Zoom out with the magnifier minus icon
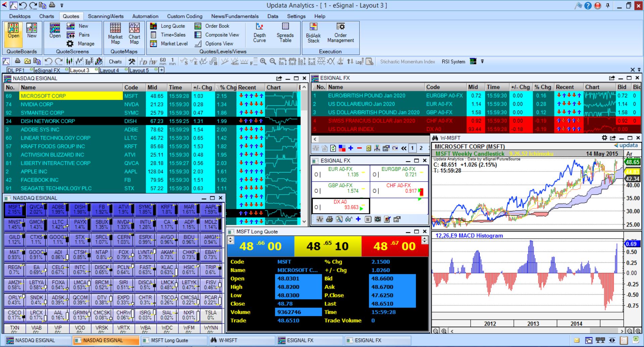 273,61
